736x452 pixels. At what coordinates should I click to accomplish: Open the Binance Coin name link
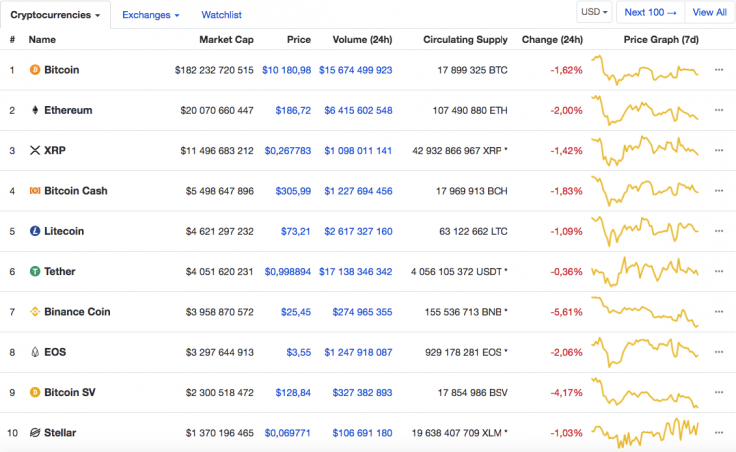click(77, 312)
